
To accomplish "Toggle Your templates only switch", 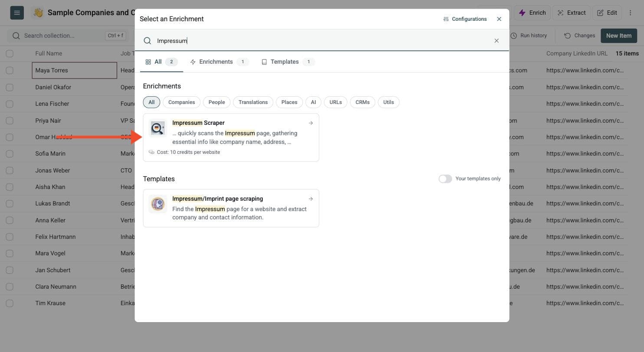I will pyautogui.click(x=445, y=179).
